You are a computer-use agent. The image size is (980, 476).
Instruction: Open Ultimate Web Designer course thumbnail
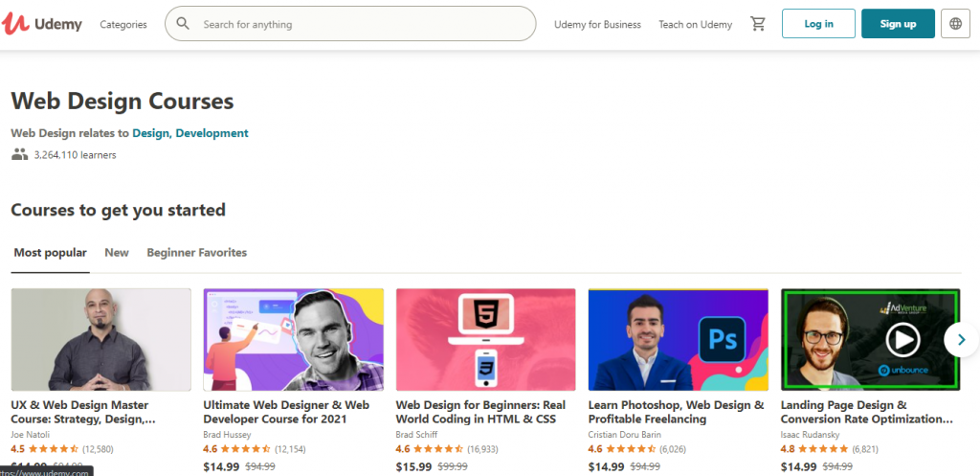[x=293, y=340]
